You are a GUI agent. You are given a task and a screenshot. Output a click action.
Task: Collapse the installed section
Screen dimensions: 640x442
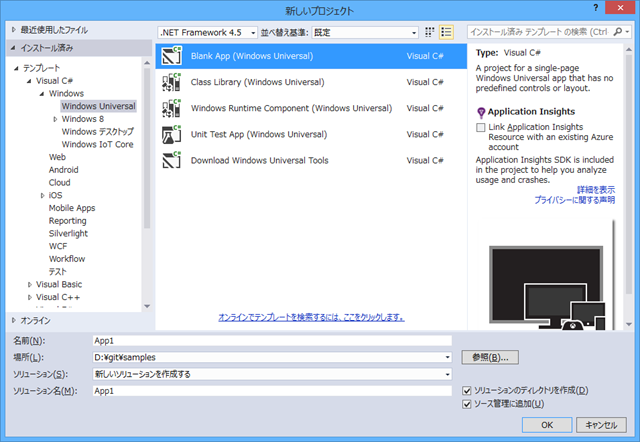pos(13,48)
